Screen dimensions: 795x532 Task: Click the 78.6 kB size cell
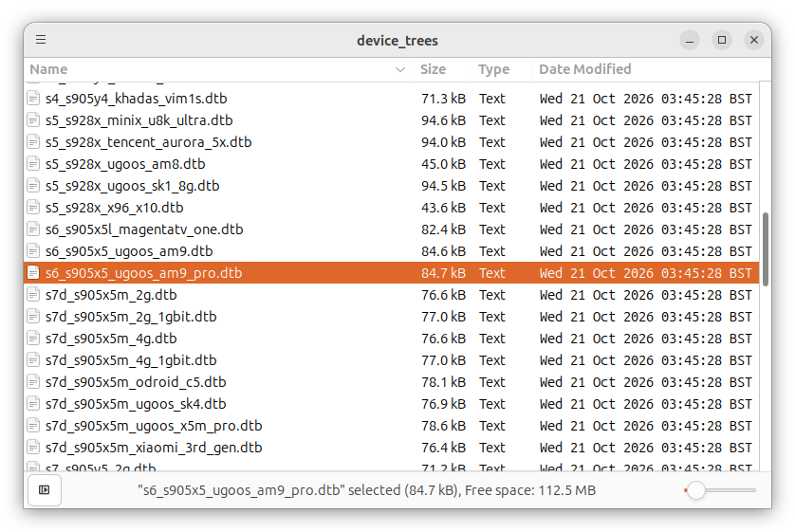(x=443, y=425)
